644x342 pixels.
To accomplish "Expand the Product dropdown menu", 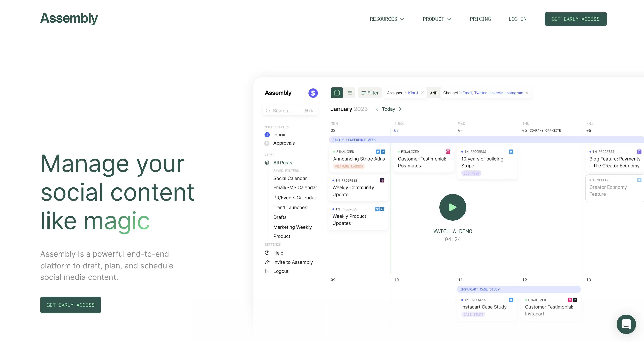I will pyautogui.click(x=437, y=19).
